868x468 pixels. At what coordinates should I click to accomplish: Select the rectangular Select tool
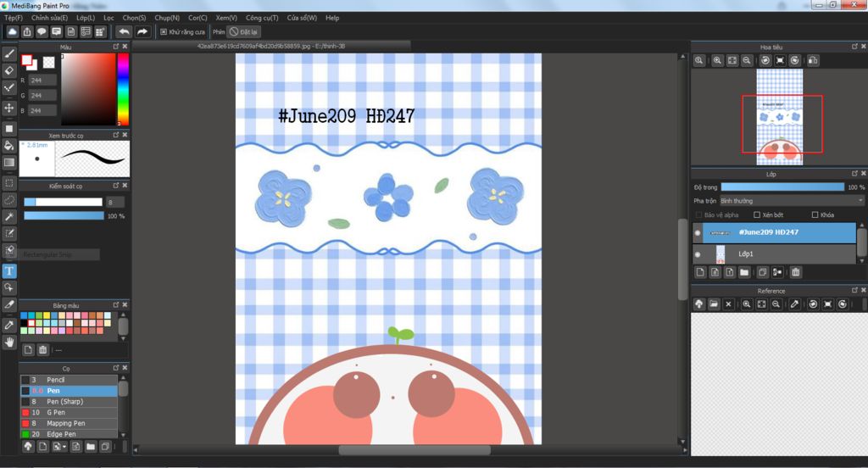(x=9, y=183)
